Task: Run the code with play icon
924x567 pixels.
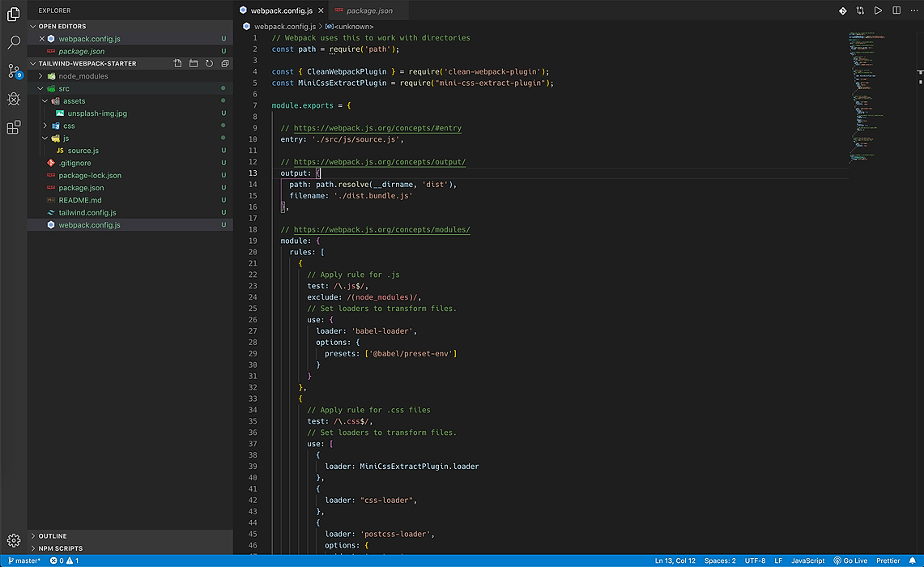Action: pos(878,11)
